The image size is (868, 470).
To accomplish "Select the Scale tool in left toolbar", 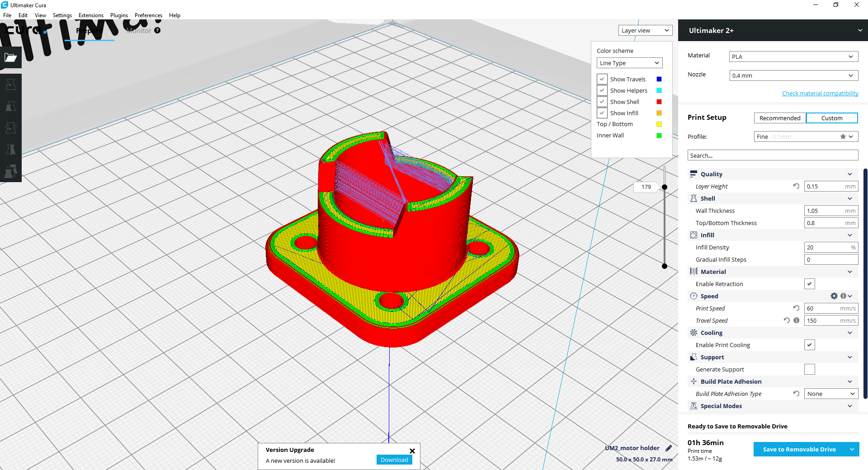I will point(11,106).
